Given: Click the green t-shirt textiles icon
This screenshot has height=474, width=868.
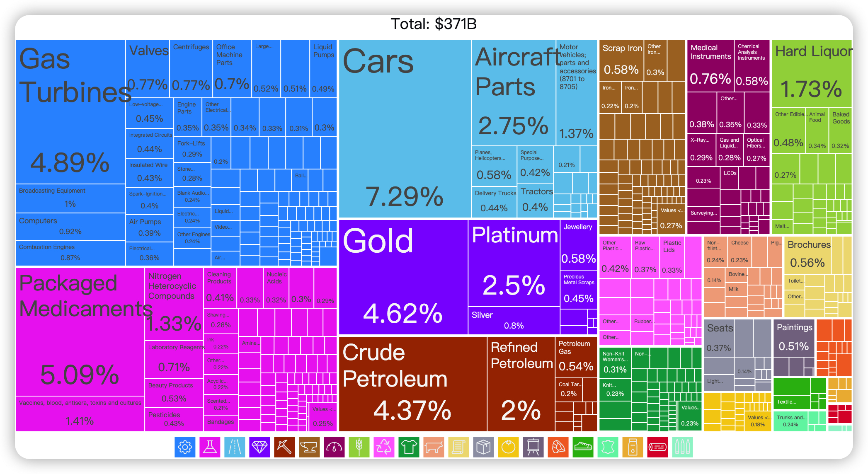Looking at the screenshot, I should coord(409,447).
